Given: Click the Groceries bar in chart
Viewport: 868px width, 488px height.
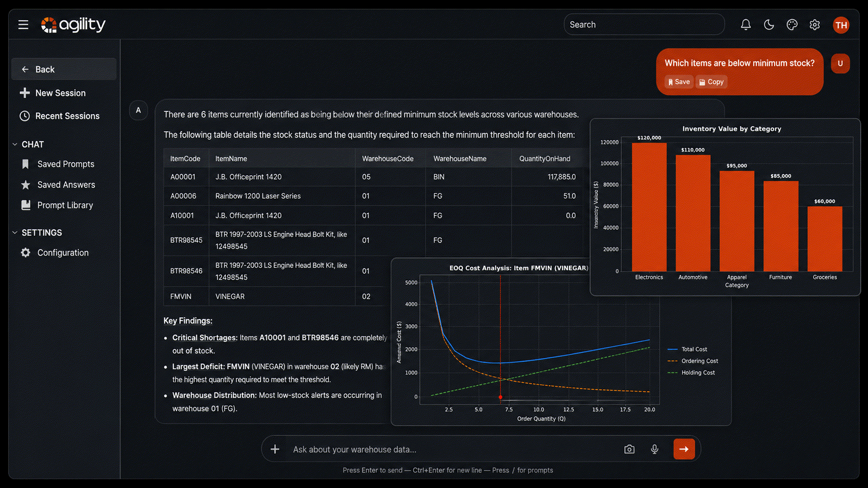Looking at the screenshot, I should click(x=825, y=239).
